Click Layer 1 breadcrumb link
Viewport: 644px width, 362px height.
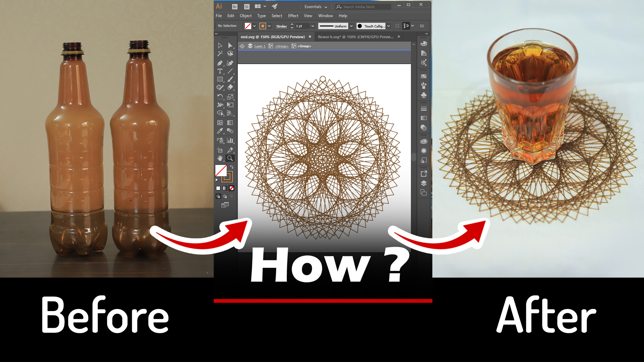(x=260, y=46)
